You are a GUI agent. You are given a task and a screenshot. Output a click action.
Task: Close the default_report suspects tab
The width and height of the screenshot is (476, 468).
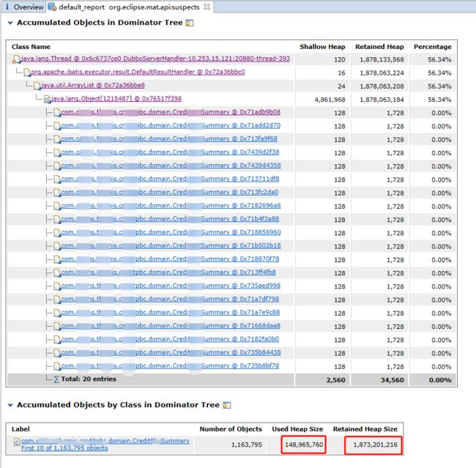[x=207, y=7]
